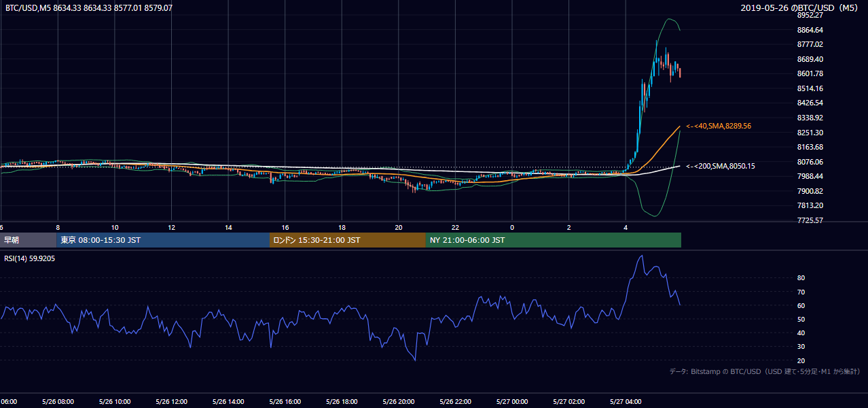
Task: Click hour tick 2 under price chart
Action: (569, 228)
